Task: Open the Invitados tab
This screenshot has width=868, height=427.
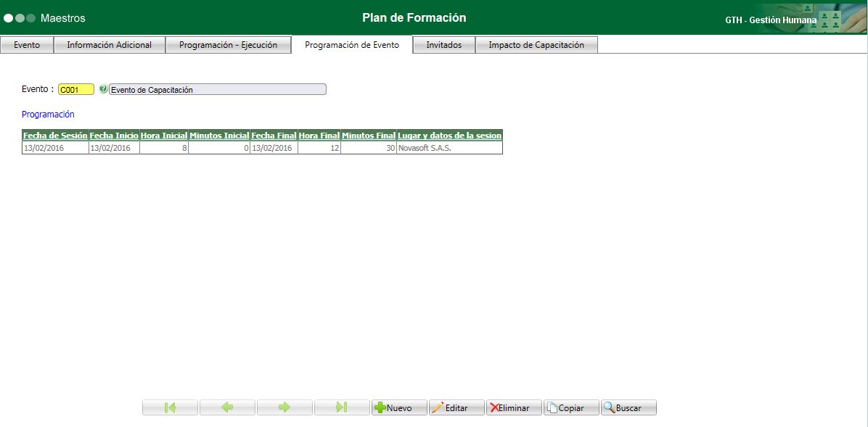Action: [x=444, y=45]
